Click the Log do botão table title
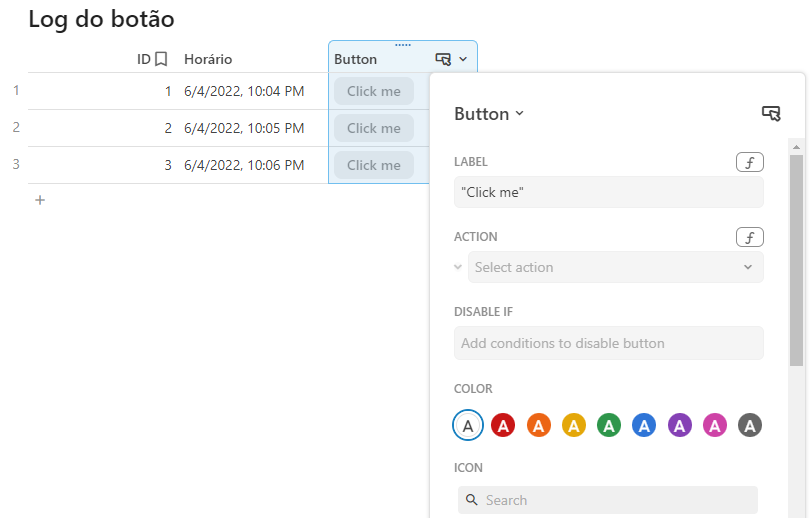The height and width of the screenshot is (518, 812). (102, 19)
